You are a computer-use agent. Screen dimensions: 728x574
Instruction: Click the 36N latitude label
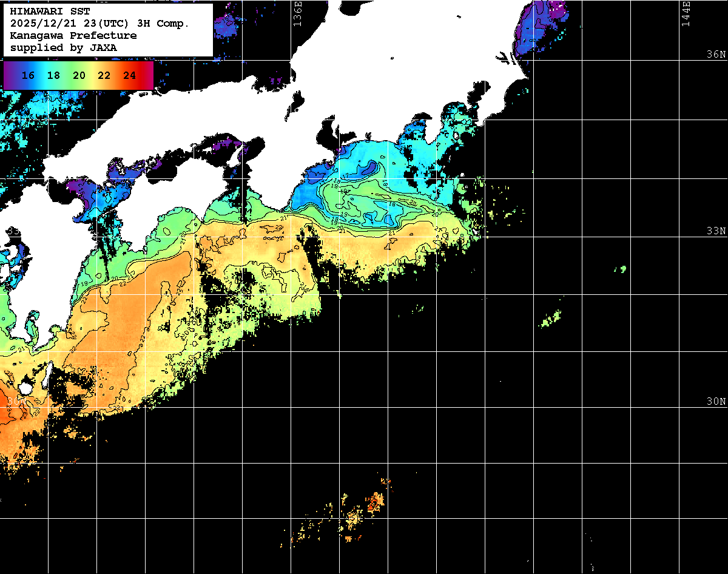pyautogui.click(x=716, y=54)
